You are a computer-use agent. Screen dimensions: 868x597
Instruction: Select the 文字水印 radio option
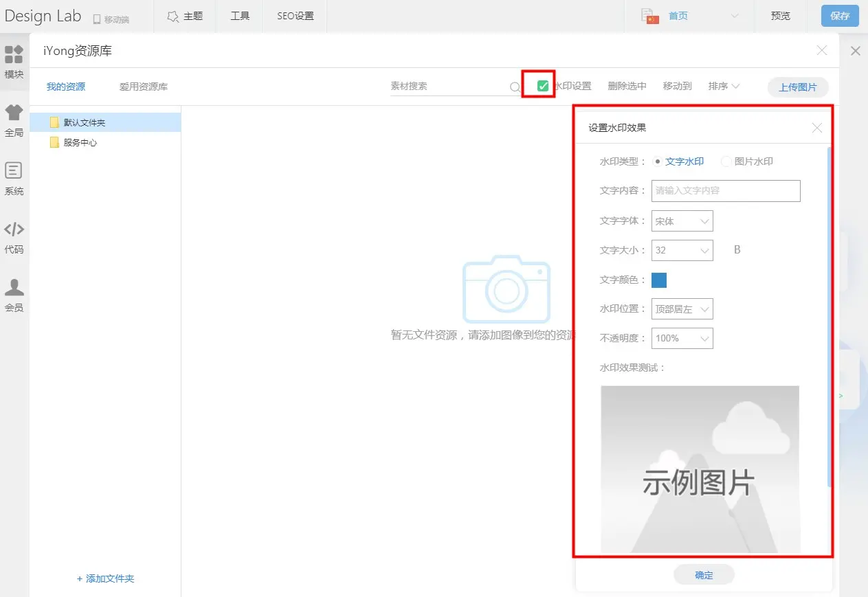tap(658, 162)
